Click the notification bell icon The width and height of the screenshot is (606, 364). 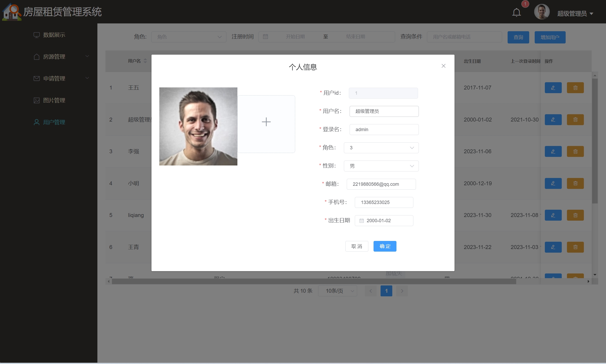pos(516,12)
